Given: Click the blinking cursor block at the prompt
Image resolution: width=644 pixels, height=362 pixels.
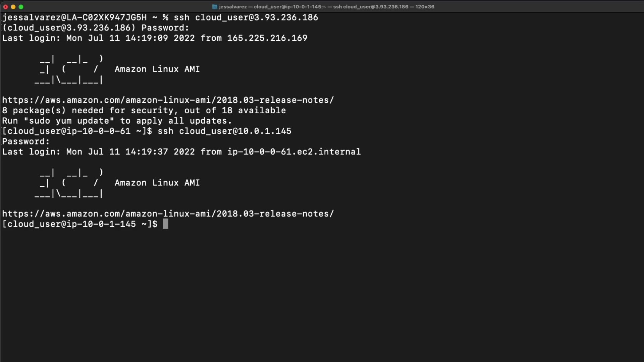Looking at the screenshot, I should 165,224.
